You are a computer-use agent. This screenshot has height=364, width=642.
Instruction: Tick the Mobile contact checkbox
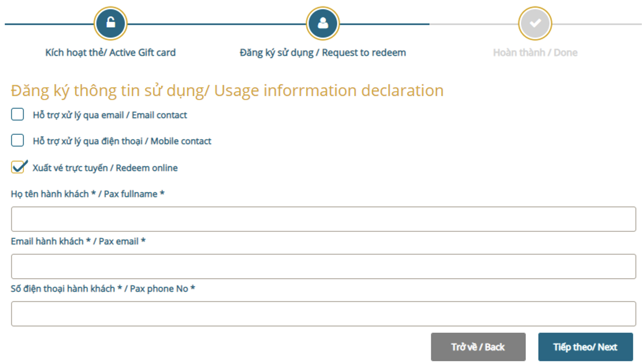17,141
